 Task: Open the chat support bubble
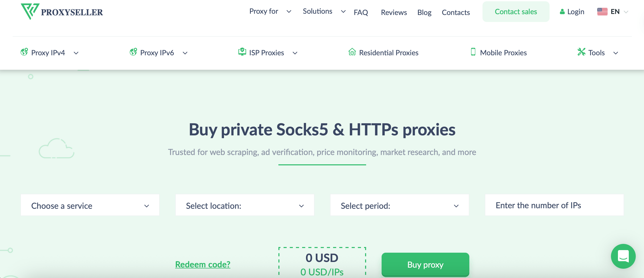624,256
